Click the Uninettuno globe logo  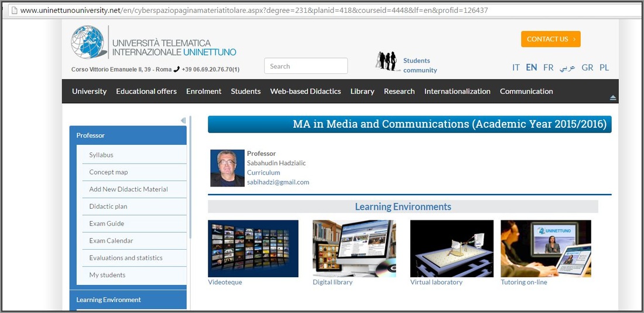coord(88,42)
